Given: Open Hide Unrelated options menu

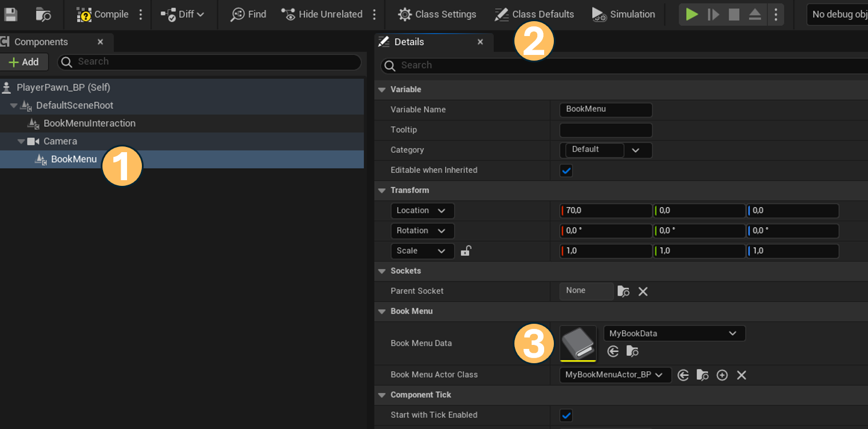Looking at the screenshot, I should click(x=374, y=14).
